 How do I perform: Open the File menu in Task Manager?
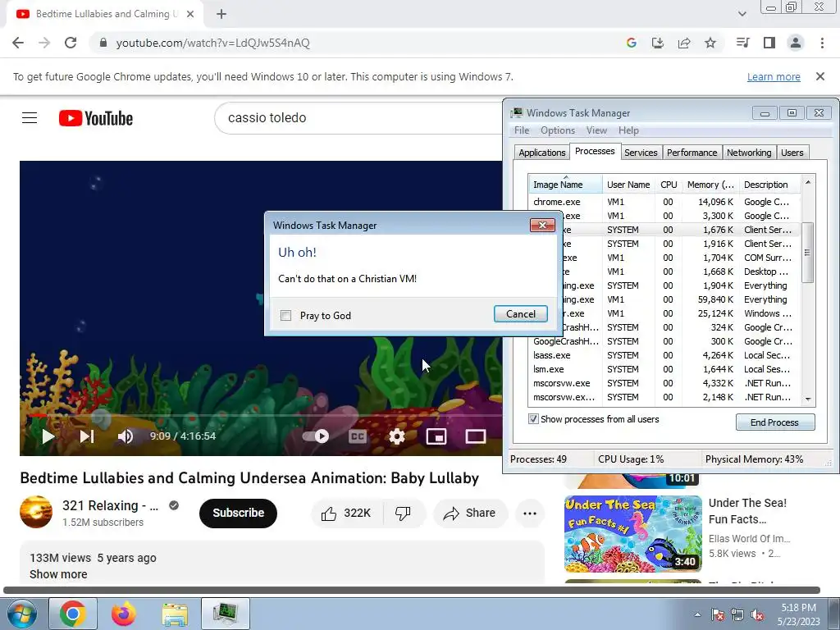[521, 130]
